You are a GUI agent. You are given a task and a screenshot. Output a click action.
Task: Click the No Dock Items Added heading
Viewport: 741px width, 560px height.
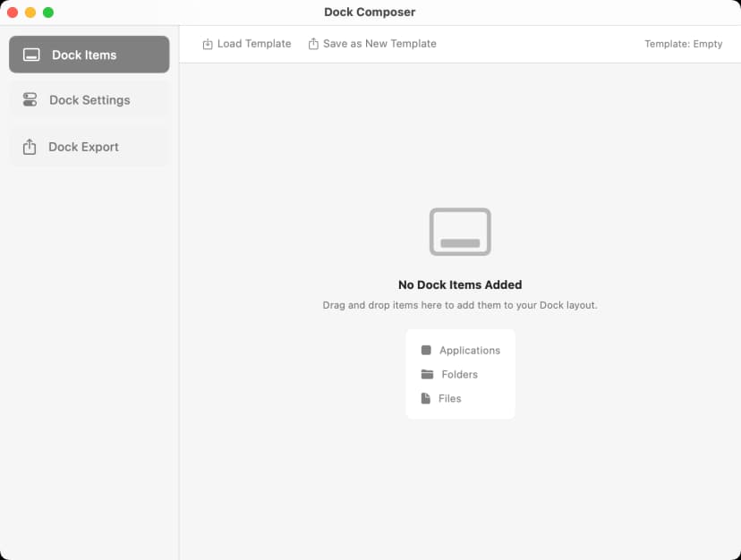click(460, 285)
